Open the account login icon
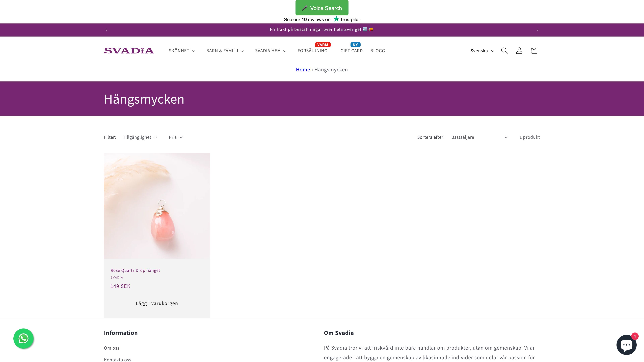This screenshot has width=644, height=362. (x=519, y=51)
